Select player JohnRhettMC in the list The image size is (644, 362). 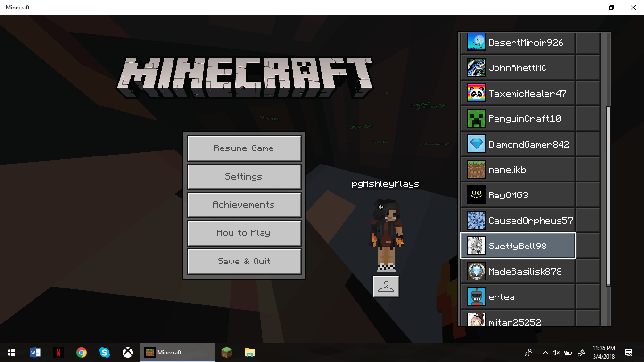518,68
